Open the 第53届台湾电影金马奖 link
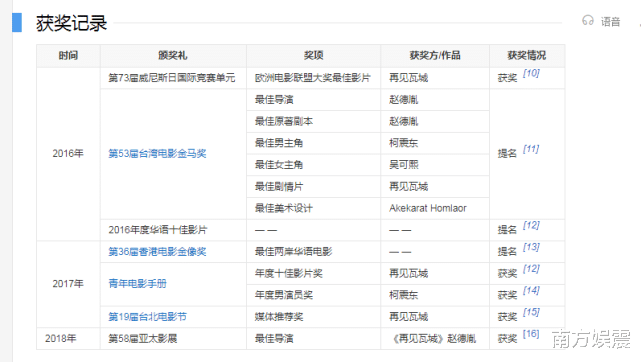Screen dimensions: 641x362 157,154
